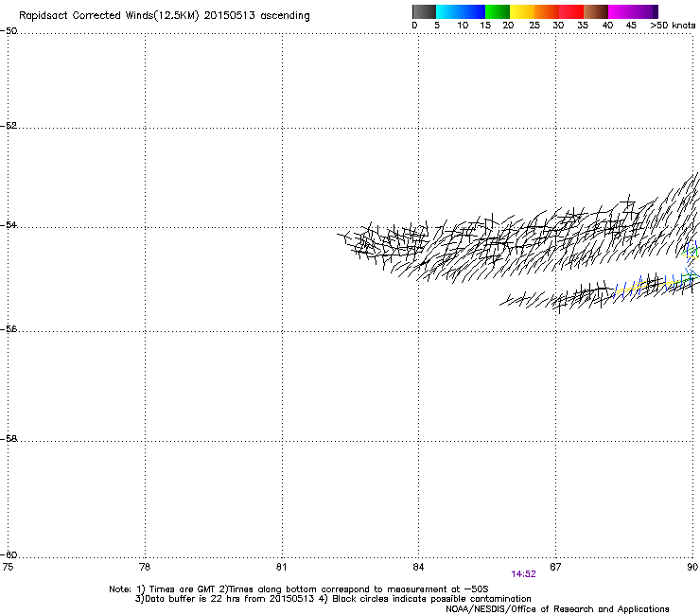
Task: Click the -52 latitude axis label
Action: [9, 126]
